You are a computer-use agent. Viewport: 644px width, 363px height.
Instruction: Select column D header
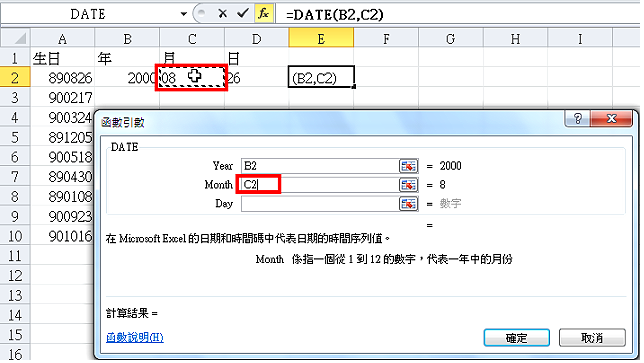257,39
